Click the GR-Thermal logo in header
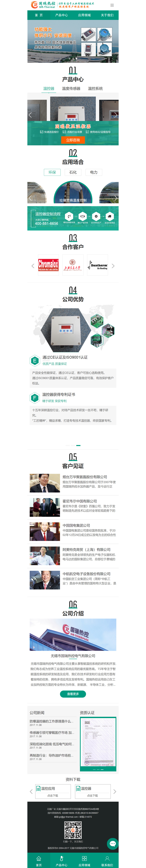Screen dimensions: 146x868 pyautogui.click(x=43, y=5)
